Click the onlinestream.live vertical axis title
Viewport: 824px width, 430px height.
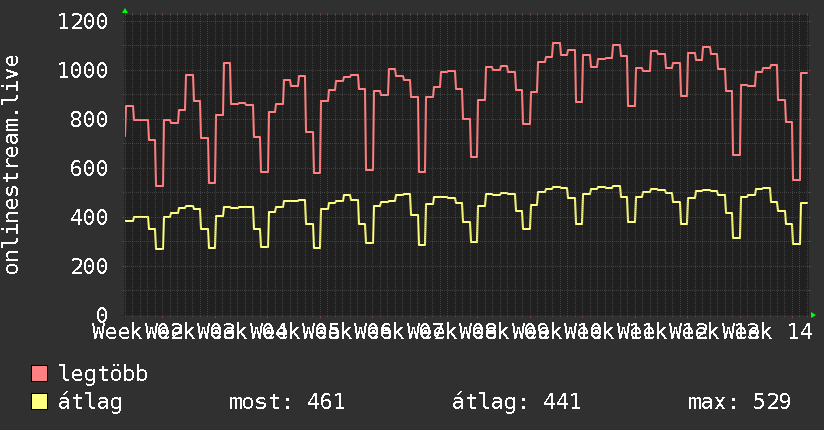tap(12, 165)
